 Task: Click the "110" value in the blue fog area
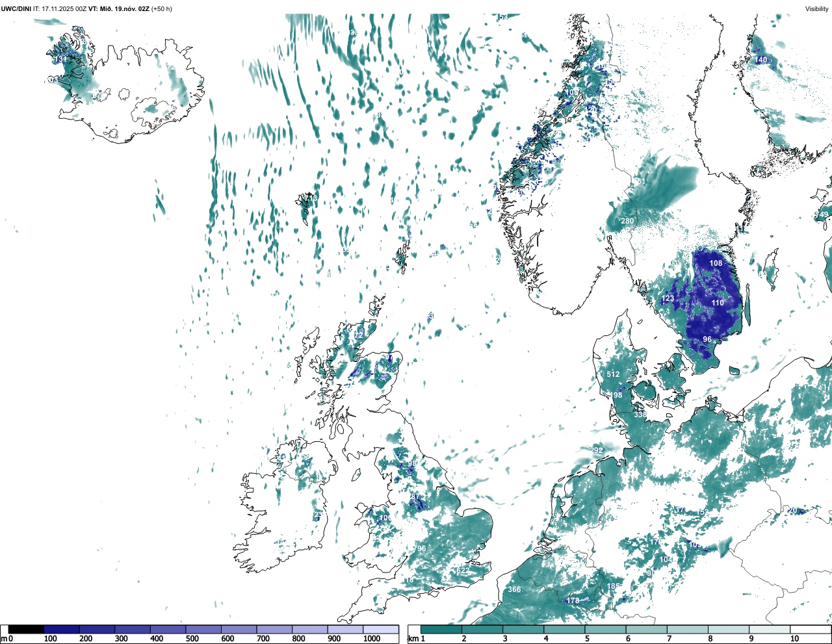click(718, 303)
